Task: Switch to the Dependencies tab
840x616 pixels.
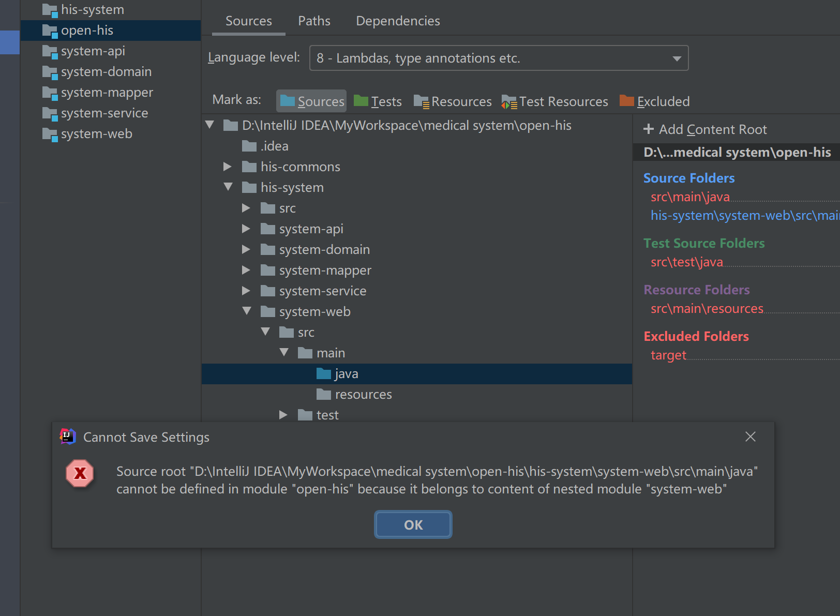Action: point(398,21)
